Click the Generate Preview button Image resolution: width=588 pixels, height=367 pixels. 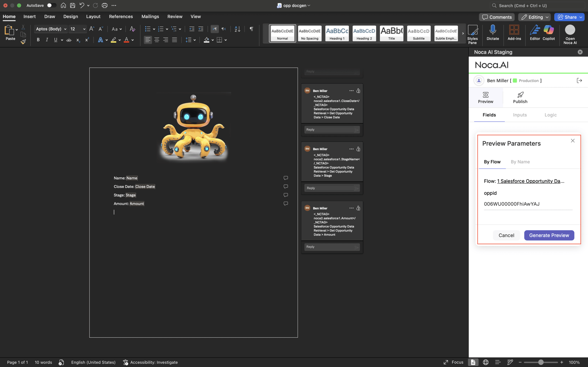(549, 235)
